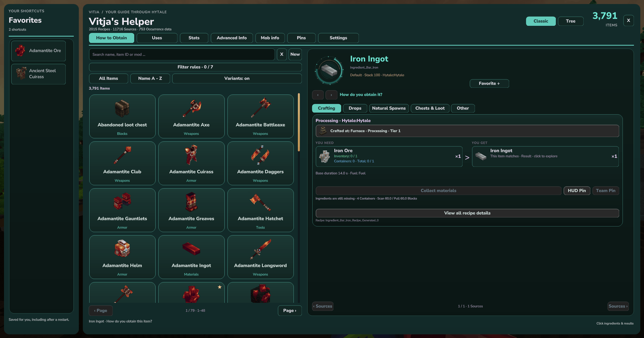Clear the search field with X

pyautogui.click(x=282, y=54)
